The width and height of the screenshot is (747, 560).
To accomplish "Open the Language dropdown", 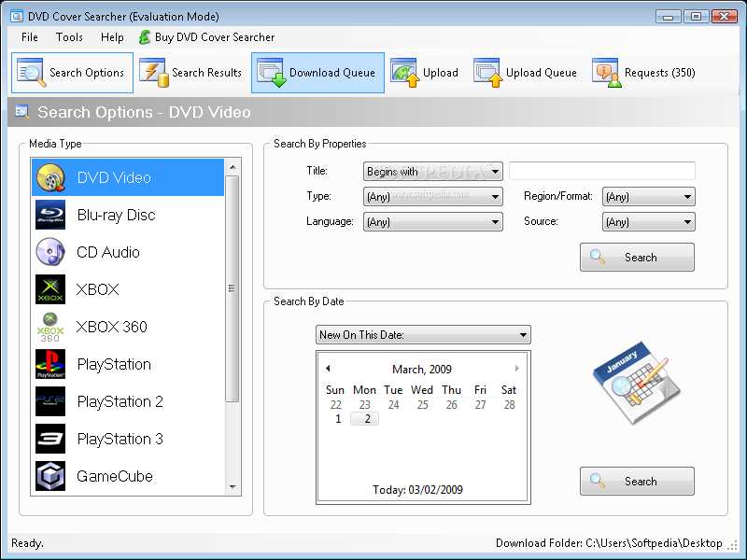I will (x=432, y=221).
